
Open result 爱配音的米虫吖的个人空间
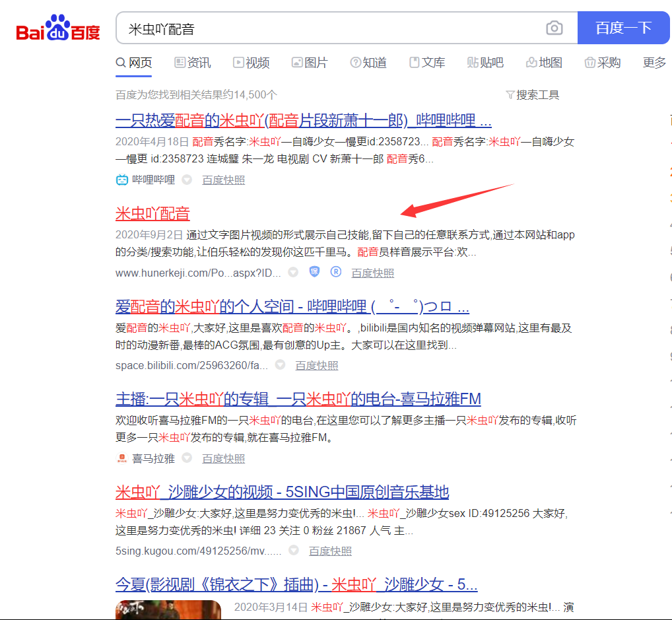[x=292, y=306]
